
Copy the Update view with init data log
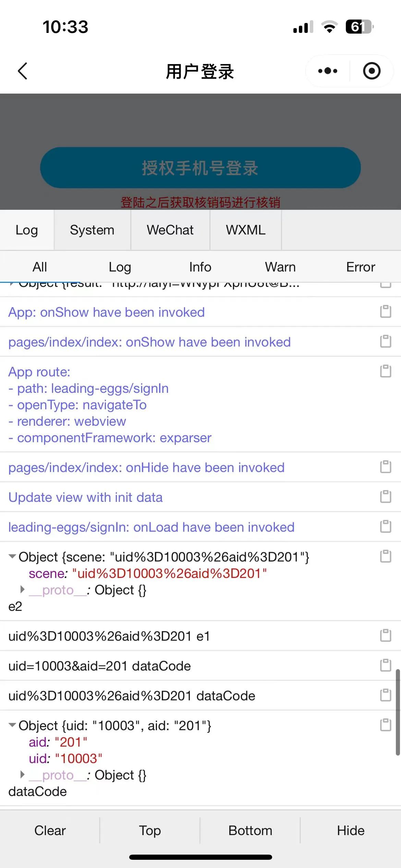[386, 497]
